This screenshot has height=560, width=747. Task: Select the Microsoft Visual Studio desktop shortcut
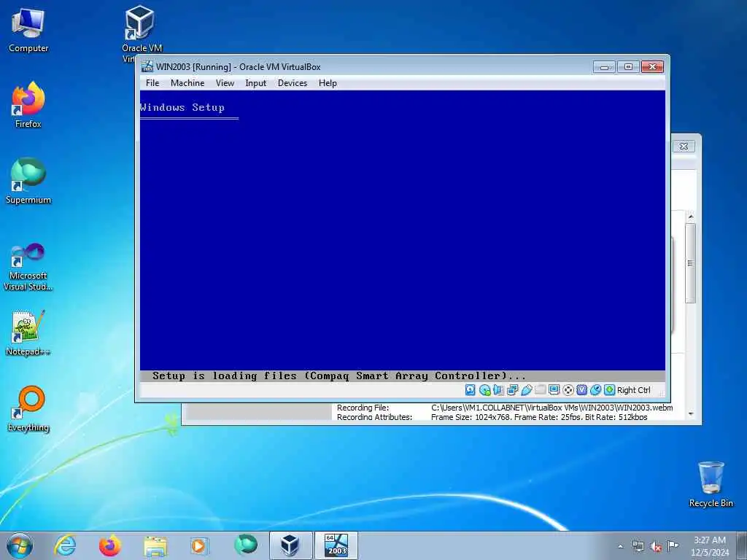click(28, 267)
